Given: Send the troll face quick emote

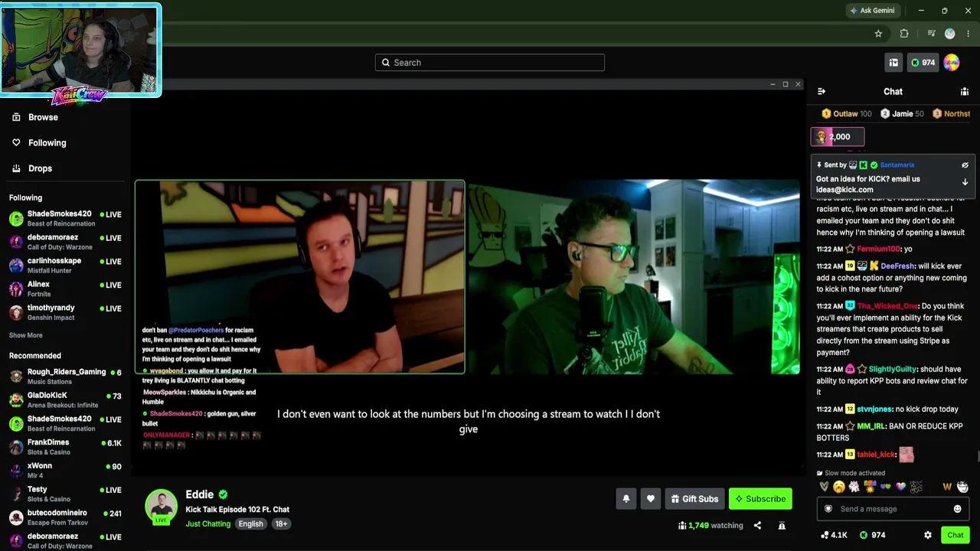Looking at the screenshot, I should point(963,487).
